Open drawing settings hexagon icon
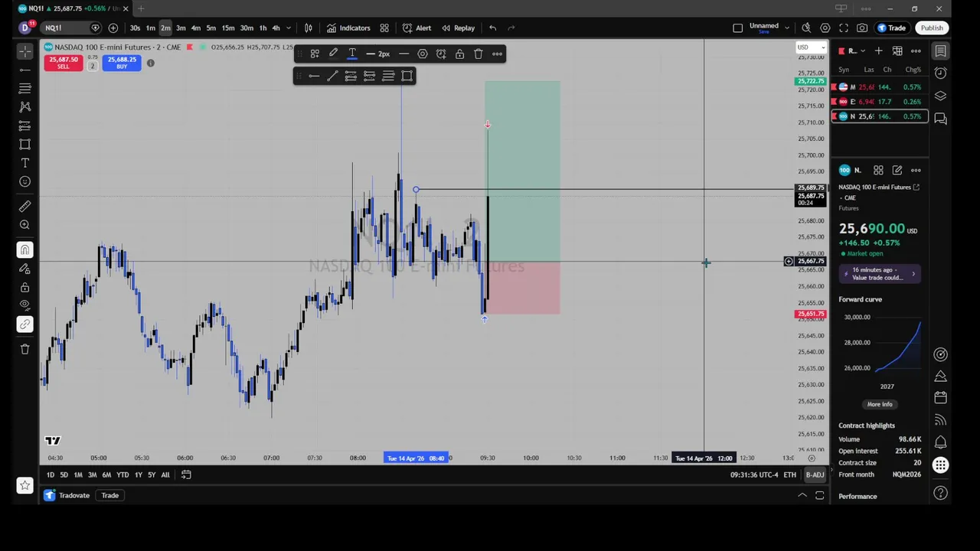Viewport: 980px width, 551px height. [423, 54]
